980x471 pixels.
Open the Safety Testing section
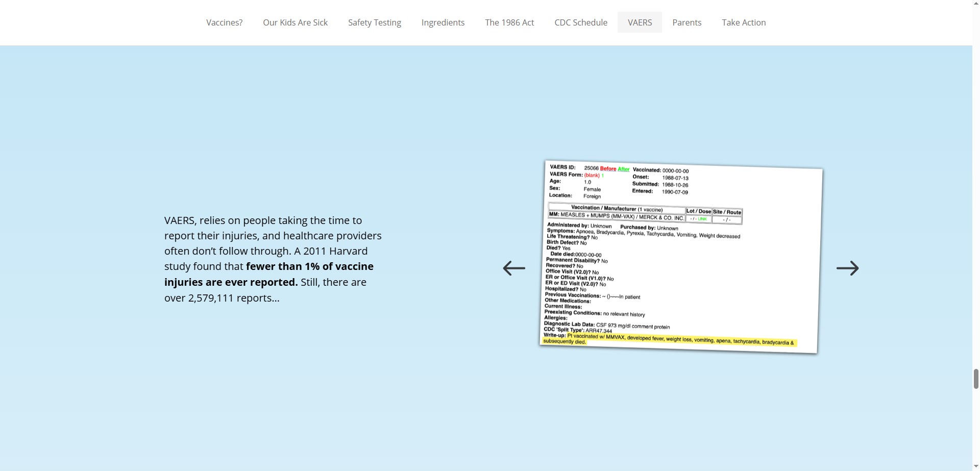tap(374, 22)
